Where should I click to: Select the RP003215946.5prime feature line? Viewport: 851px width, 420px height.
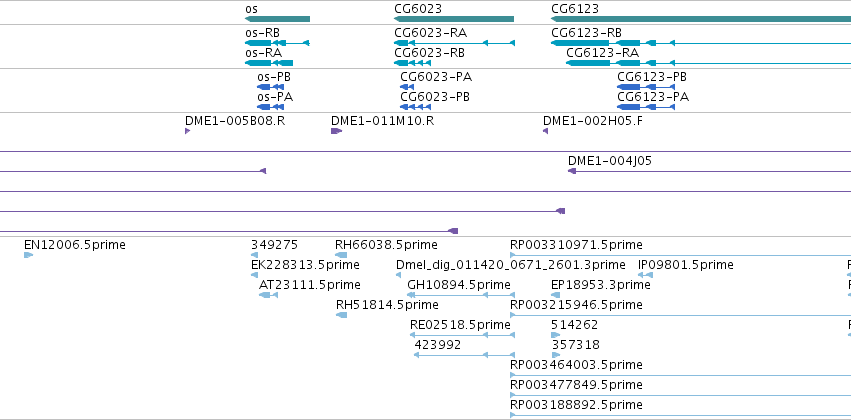point(681,315)
